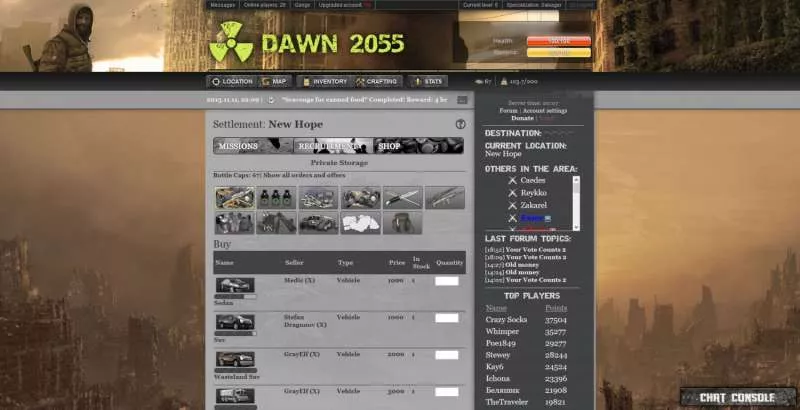Click the attack icon beside Zakarel

point(512,205)
